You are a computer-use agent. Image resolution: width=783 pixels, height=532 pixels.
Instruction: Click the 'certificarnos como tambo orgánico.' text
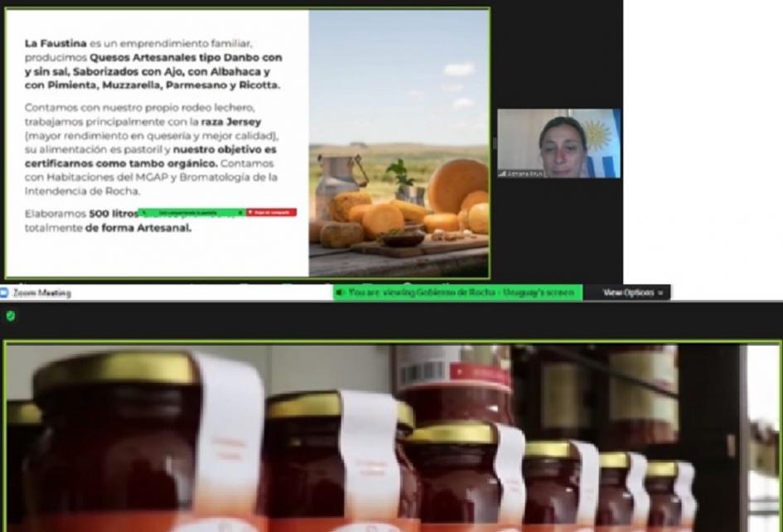[121, 163]
